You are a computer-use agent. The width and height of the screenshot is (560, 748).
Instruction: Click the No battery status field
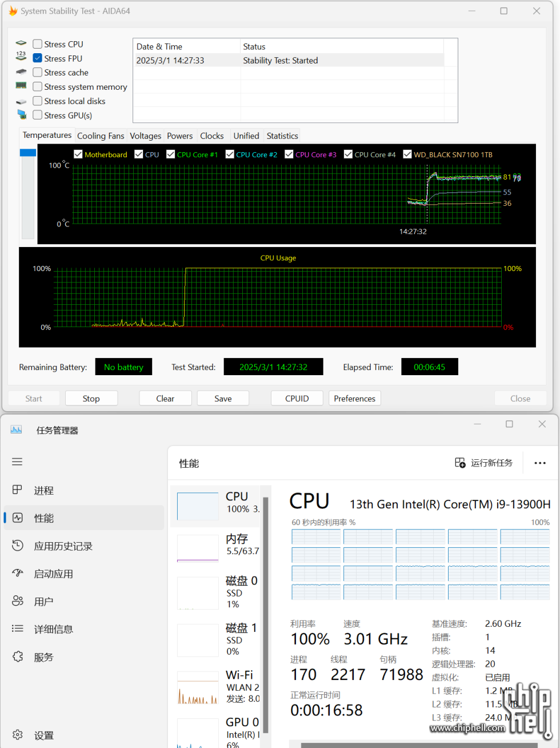124,367
